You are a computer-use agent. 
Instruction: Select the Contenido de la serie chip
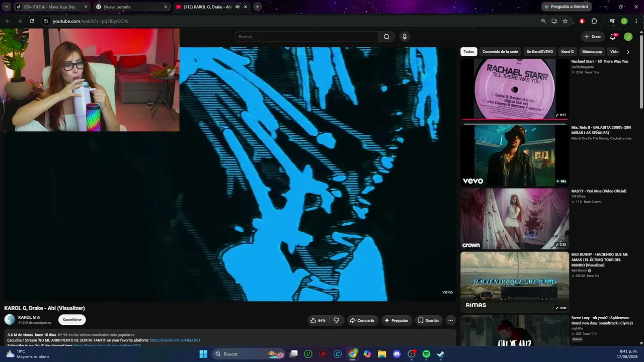tap(500, 52)
